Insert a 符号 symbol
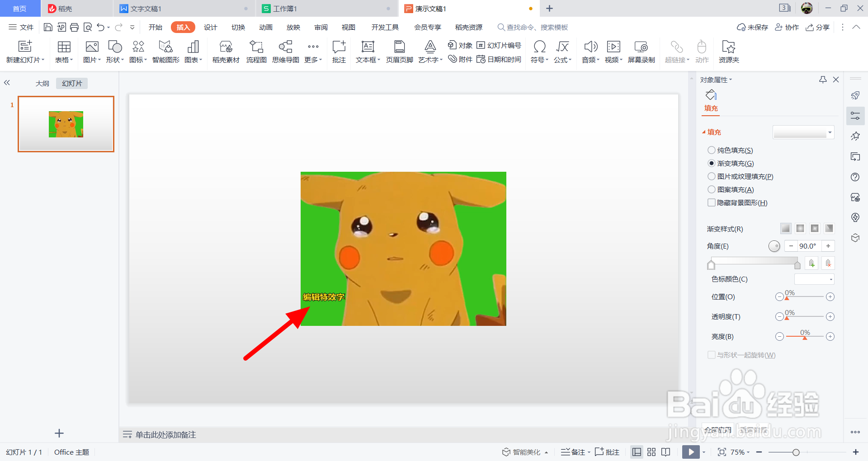Image resolution: width=868 pixels, height=461 pixels. (x=540, y=52)
